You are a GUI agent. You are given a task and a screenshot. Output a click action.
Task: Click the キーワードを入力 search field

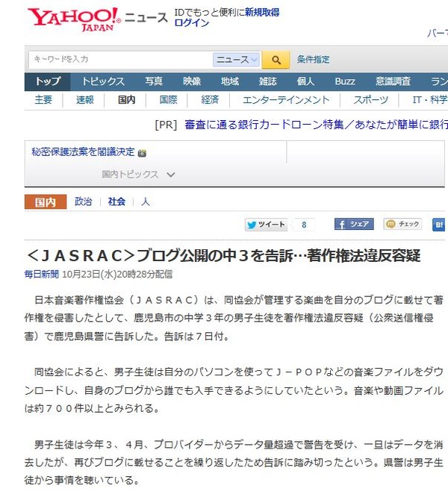(x=121, y=60)
